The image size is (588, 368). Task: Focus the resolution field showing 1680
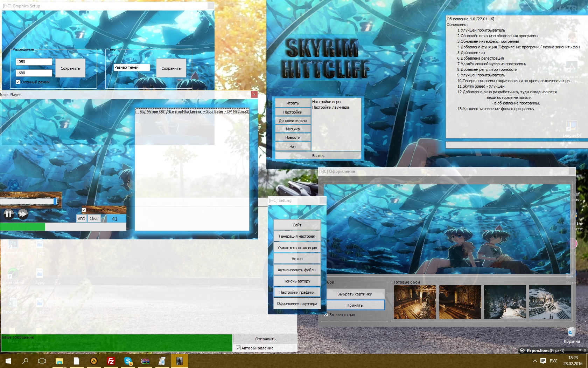tap(34, 73)
